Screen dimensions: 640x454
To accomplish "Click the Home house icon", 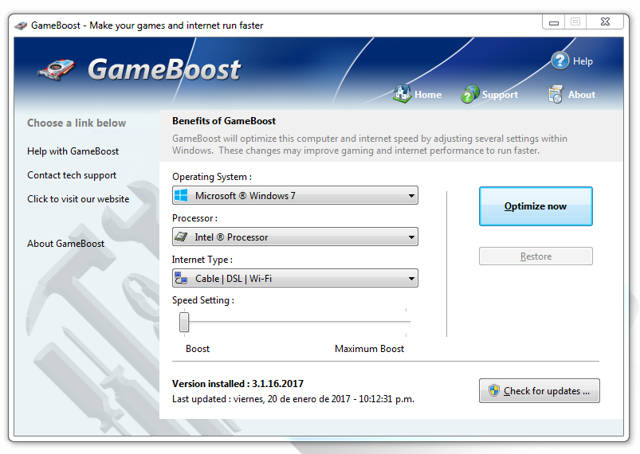I will tap(402, 94).
